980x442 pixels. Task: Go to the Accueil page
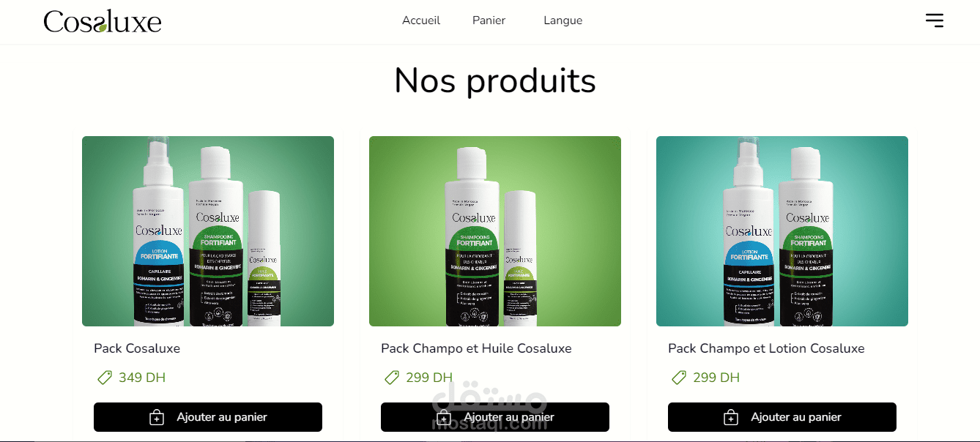click(x=421, y=20)
